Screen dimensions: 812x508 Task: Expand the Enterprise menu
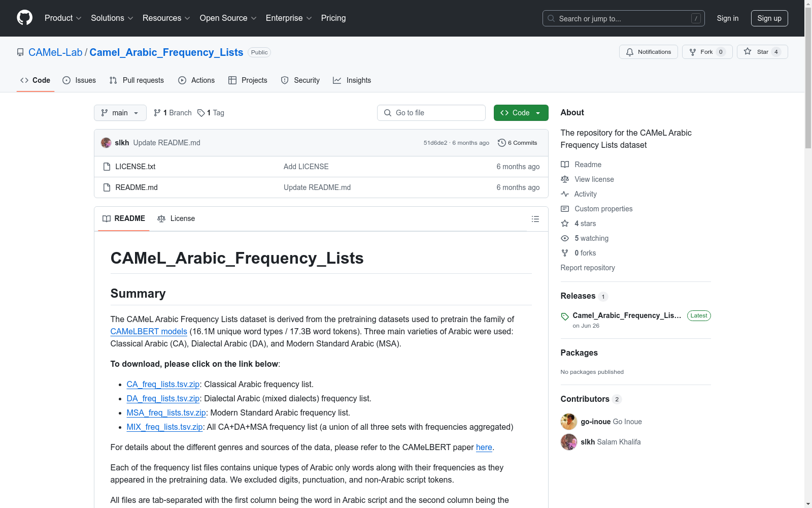[289, 18]
